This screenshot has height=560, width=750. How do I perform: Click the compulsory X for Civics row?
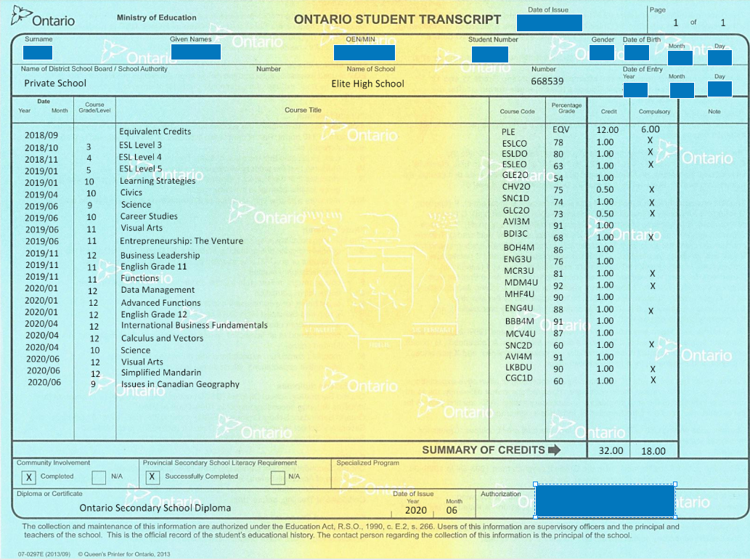651,190
